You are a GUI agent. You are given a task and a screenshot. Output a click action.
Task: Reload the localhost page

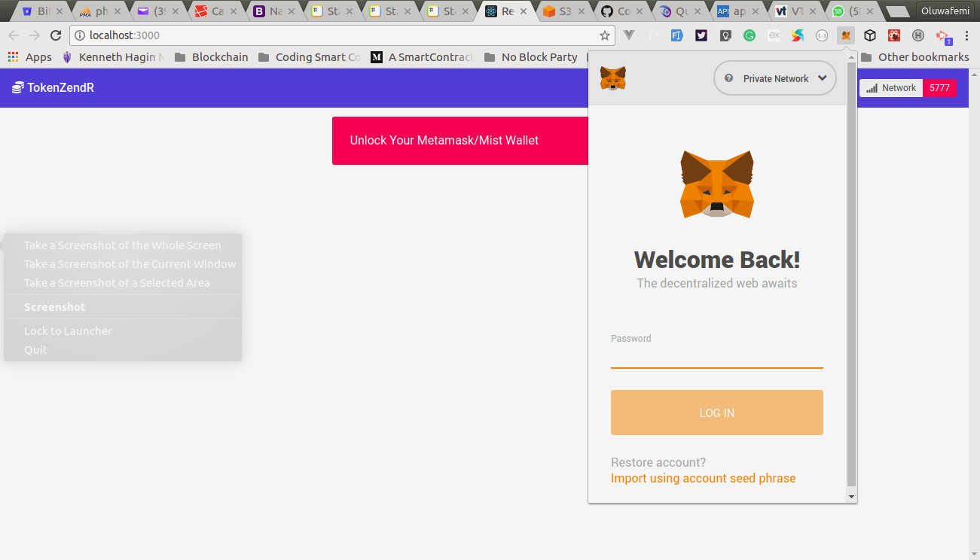(x=55, y=35)
